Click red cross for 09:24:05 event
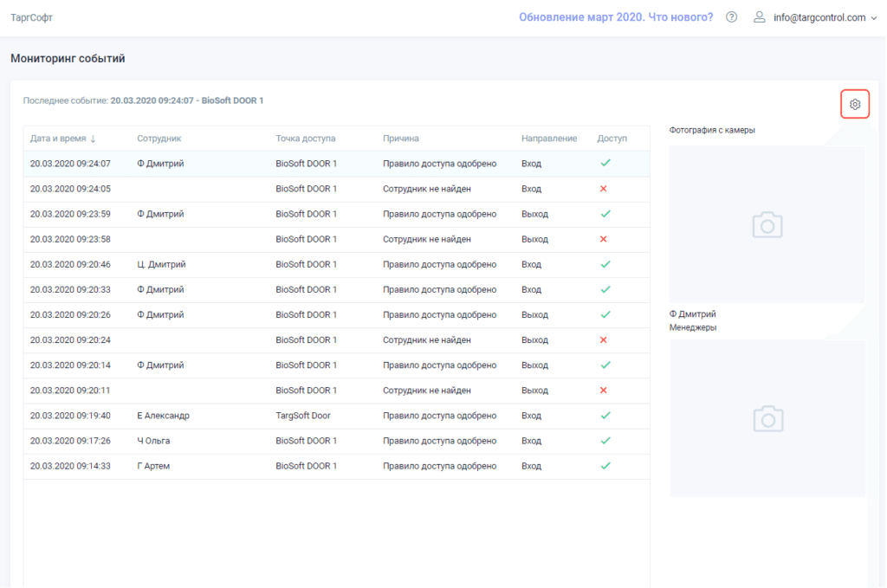The width and height of the screenshot is (887, 588). (x=604, y=189)
